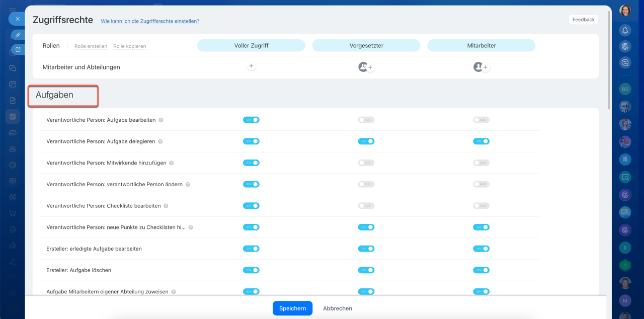Show help for Checkliste bearbeiten permission
The height and width of the screenshot is (319, 644).
[166, 206]
